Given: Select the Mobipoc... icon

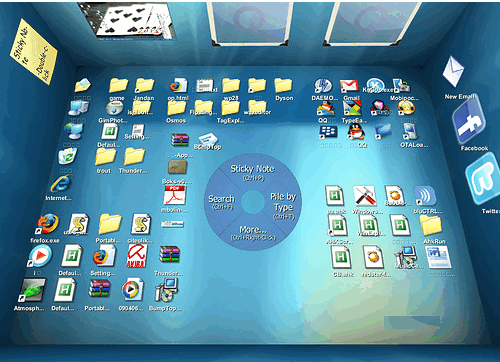Looking at the screenshot, I should [x=401, y=86].
